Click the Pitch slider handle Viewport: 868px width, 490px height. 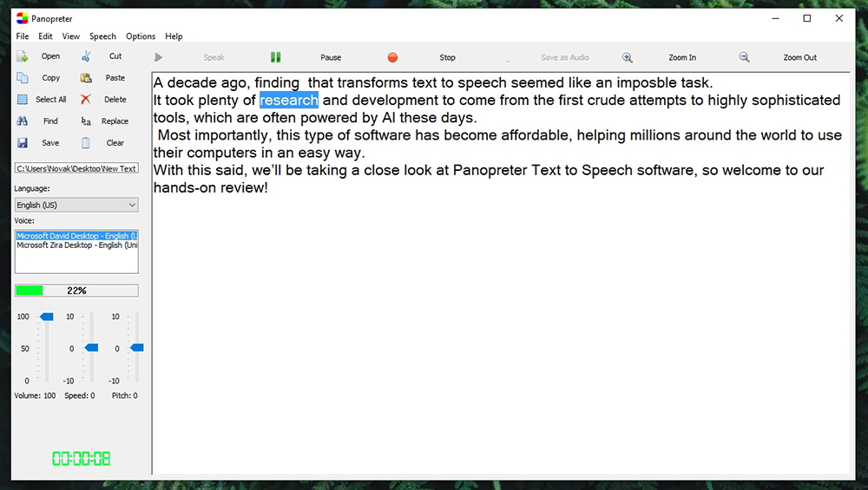click(x=137, y=348)
